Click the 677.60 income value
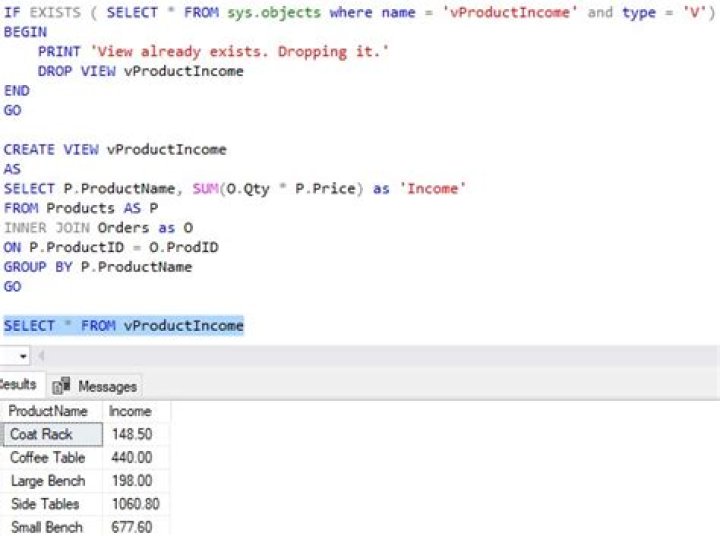Image resolution: width=720 pixels, height=536 pixels. [x=133, y=527]
